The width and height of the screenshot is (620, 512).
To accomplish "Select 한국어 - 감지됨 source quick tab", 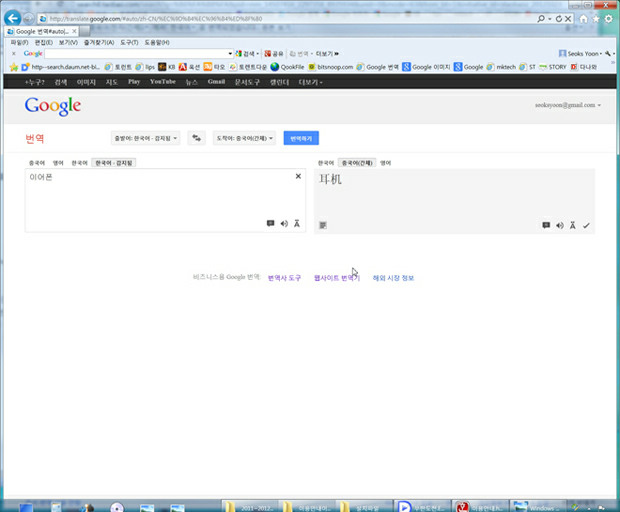I will point(114,163).
